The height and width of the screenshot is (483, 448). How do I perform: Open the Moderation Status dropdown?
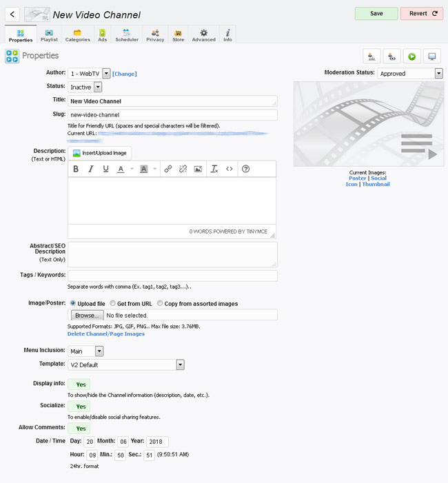(x=410, y=74)
